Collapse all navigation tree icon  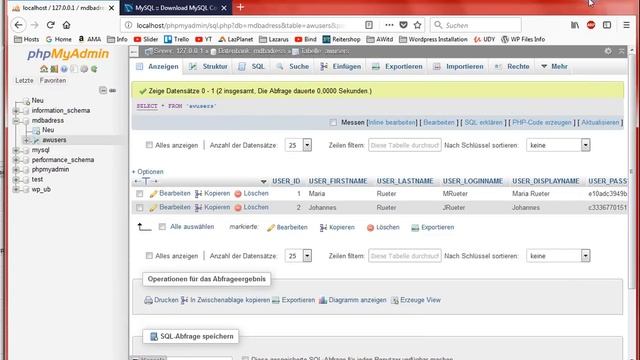103,90
